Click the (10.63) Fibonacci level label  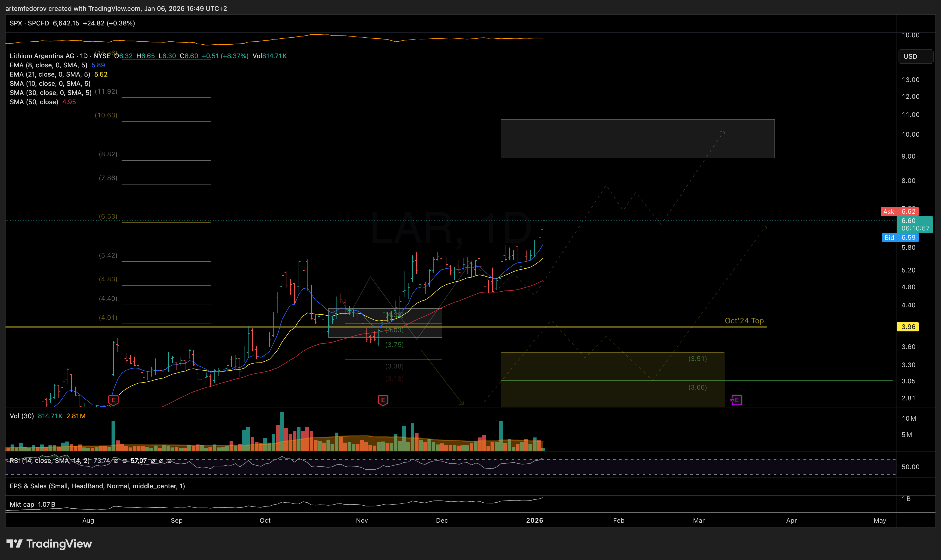(106, 115)
